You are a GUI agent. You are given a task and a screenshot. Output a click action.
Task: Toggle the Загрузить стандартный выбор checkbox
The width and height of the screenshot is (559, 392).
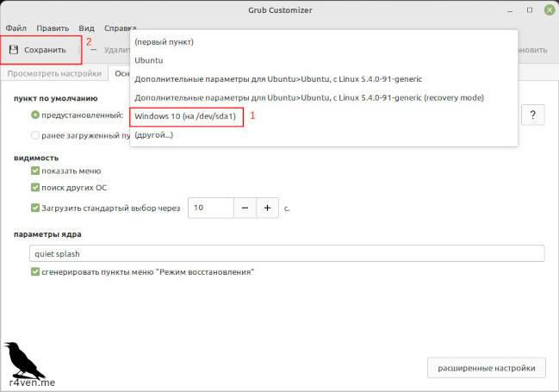click(35, 208)
